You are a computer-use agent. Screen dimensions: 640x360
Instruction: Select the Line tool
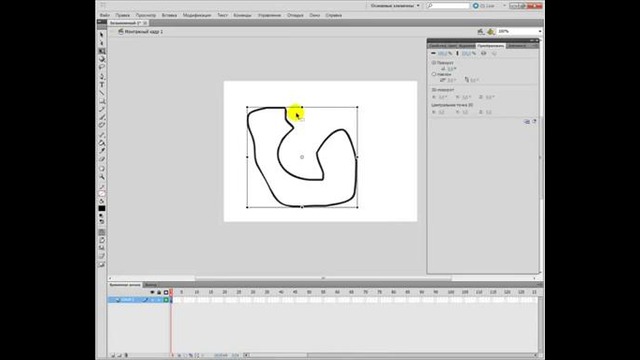click(x=102, y=93)
